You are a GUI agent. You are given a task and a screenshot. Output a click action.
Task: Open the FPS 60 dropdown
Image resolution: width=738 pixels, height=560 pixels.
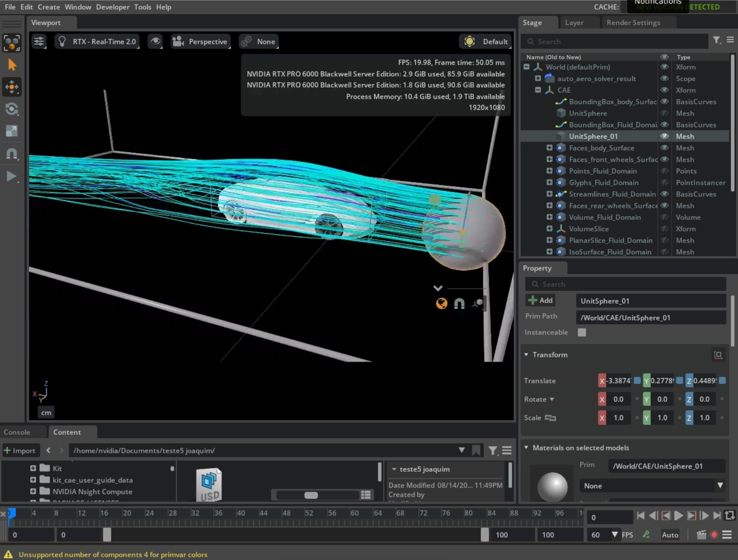615,534
